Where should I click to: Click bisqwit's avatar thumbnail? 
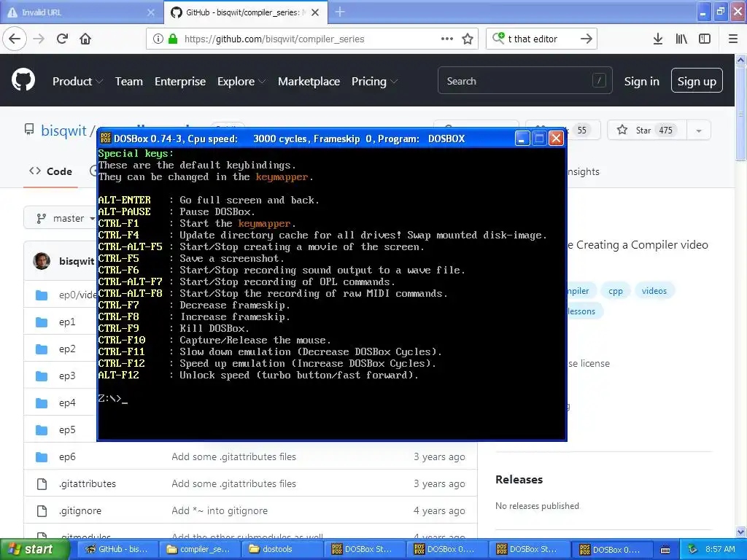pyautogui.click(x=42, y=261)
